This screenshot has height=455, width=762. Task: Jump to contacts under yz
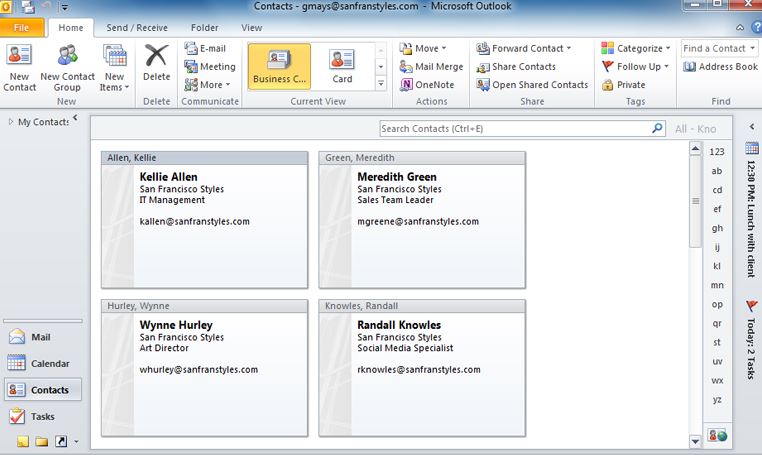717,400
